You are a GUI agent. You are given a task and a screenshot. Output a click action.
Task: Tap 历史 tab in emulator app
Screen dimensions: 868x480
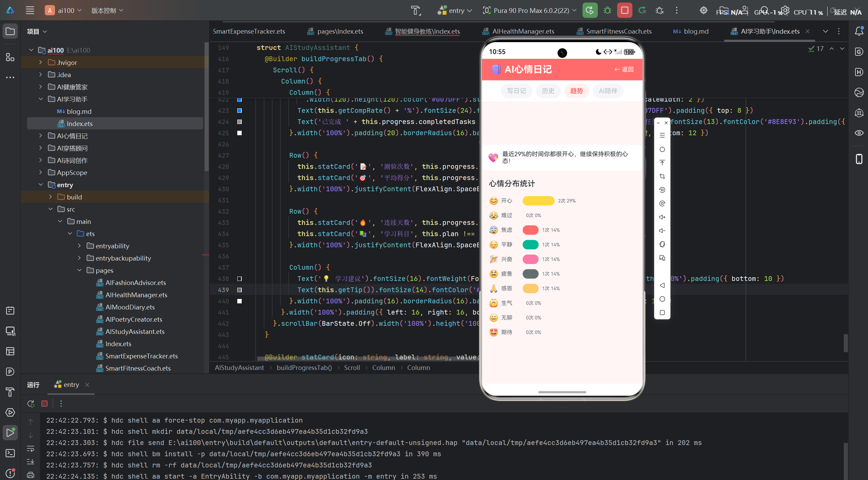pos(548,91)
